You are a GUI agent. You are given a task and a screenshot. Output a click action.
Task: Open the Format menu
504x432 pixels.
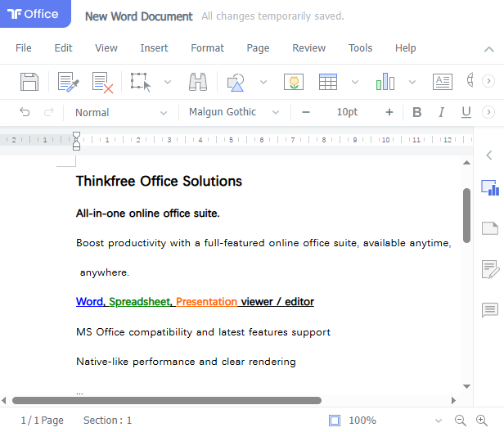pyautogui.click(x=207, y=48)
